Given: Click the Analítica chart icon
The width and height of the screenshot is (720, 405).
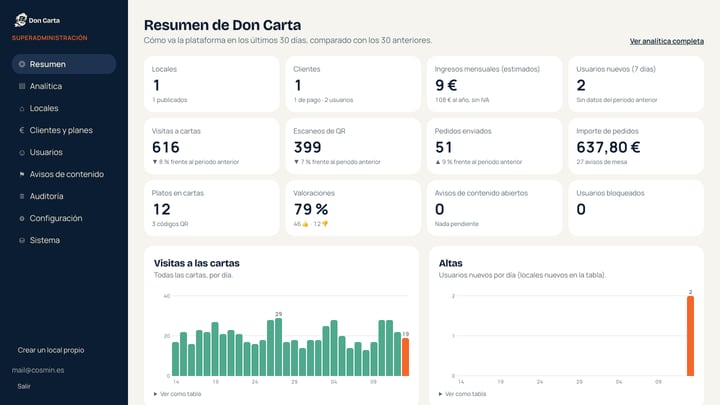Looking at the screenshot, I should coord(22,86).
